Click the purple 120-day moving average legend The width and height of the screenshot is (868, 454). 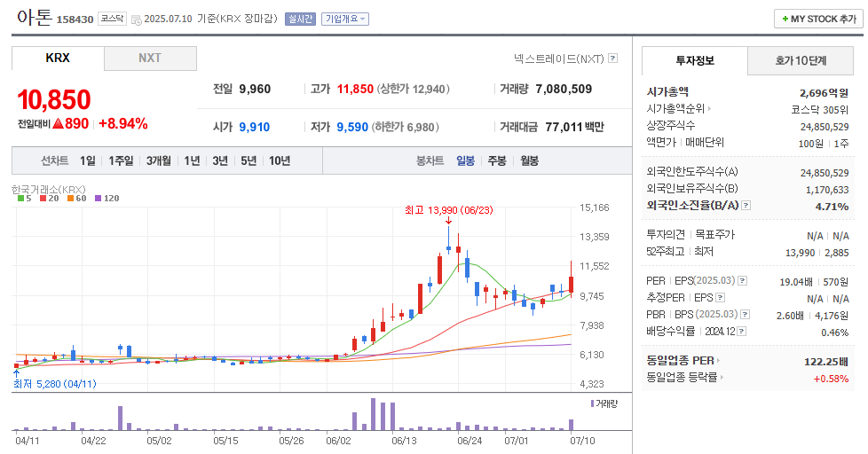click(107, 198)
